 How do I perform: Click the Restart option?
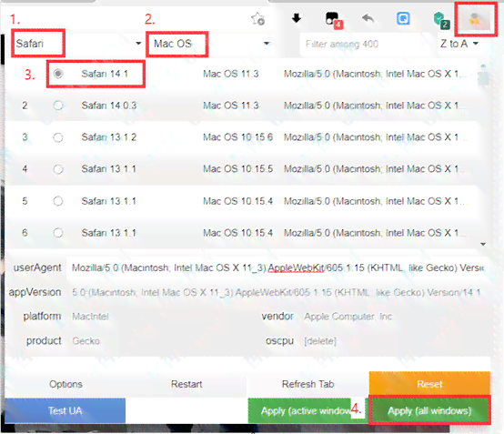[x=186, y=384]
